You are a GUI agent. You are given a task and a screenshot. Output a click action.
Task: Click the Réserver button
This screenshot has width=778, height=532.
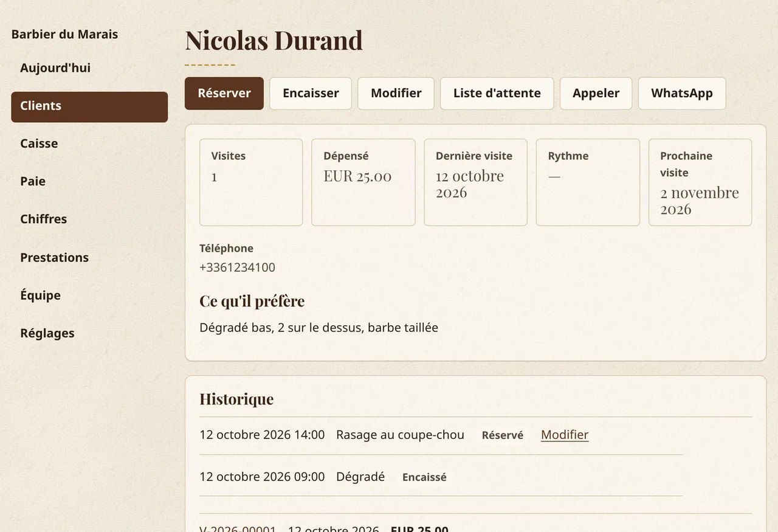(224, 93)
